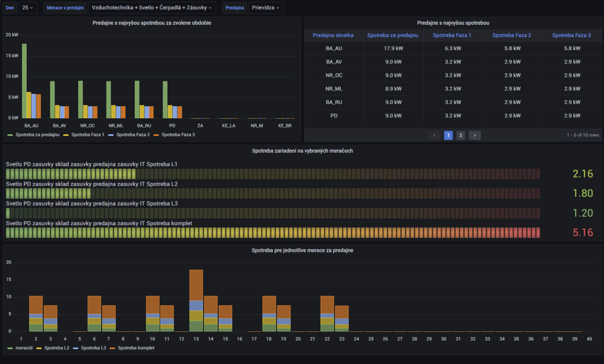
Task: Click the Spotreba L3 blue legend marker
Action: coord(77,348)
